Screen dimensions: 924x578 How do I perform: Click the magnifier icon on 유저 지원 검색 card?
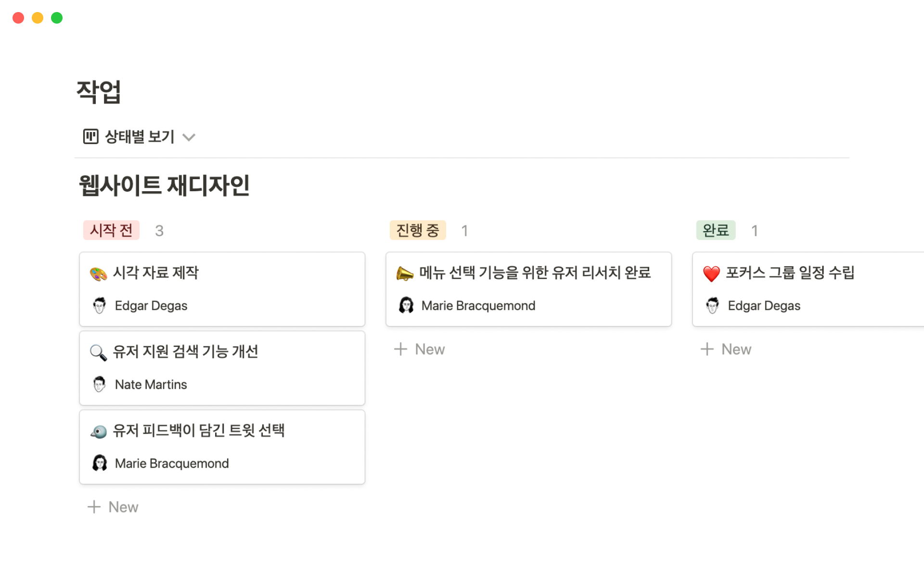(98, 353)
